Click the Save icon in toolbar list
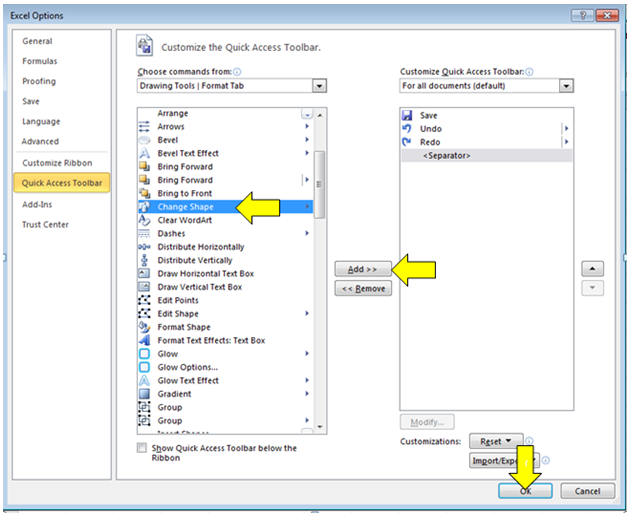 pos(407,116)
